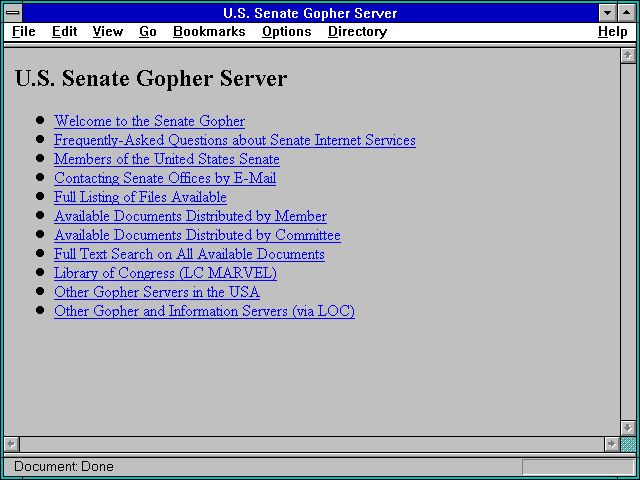Maximize the window with title bar up arrow
The image size is (640, 480).
[x=627, y=13]
